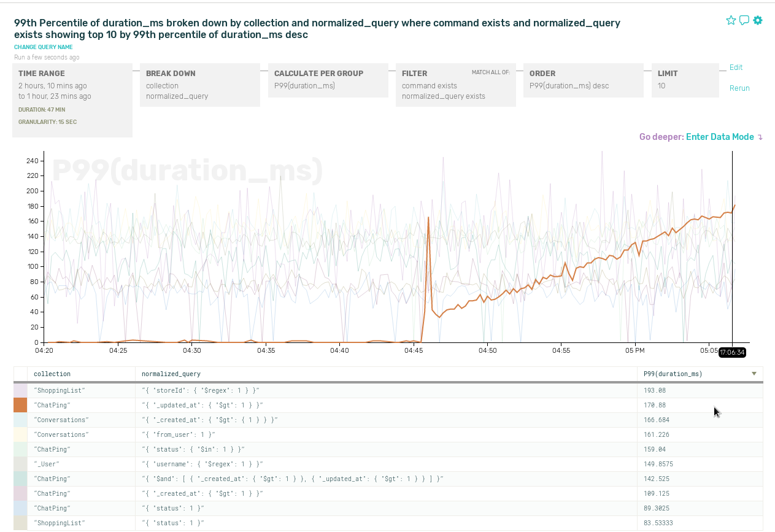
Task: Click the Edit query link
Action: [x=736, y=67]
